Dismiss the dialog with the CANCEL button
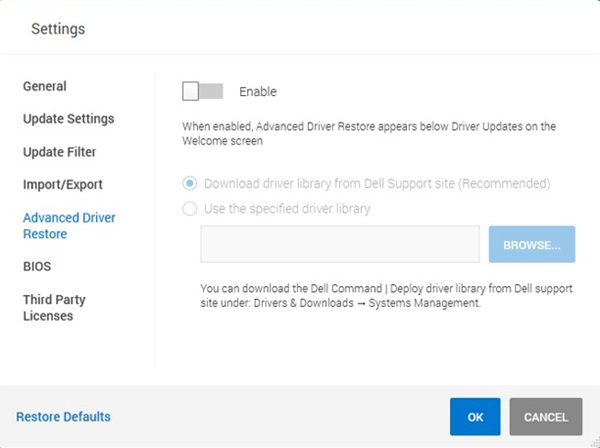Viewport: 600px width, 448px height. (546, 417)
